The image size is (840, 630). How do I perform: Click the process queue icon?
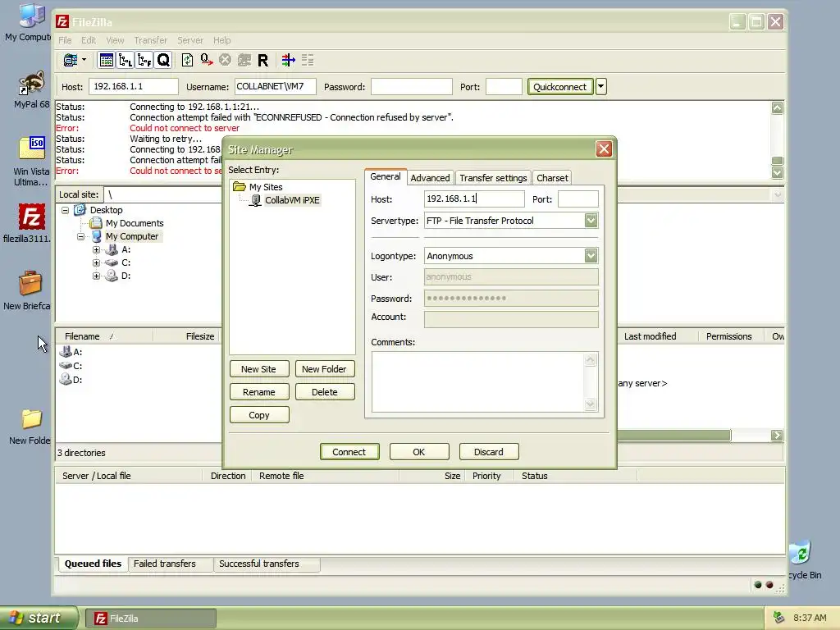(206, 60)
